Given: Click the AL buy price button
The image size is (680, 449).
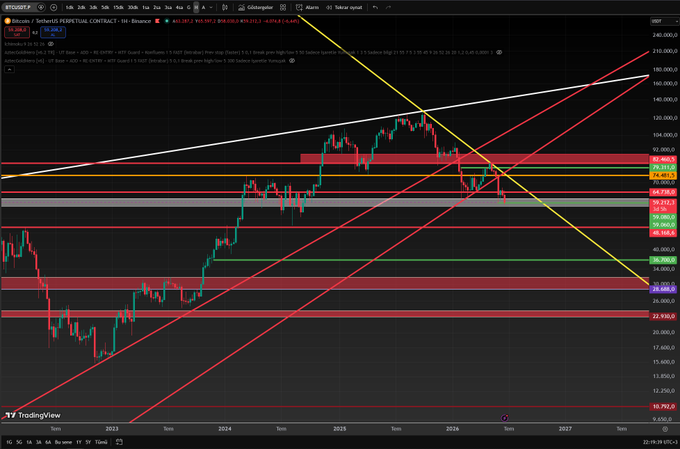Looking at the screenshot, I should click(53, 32).
